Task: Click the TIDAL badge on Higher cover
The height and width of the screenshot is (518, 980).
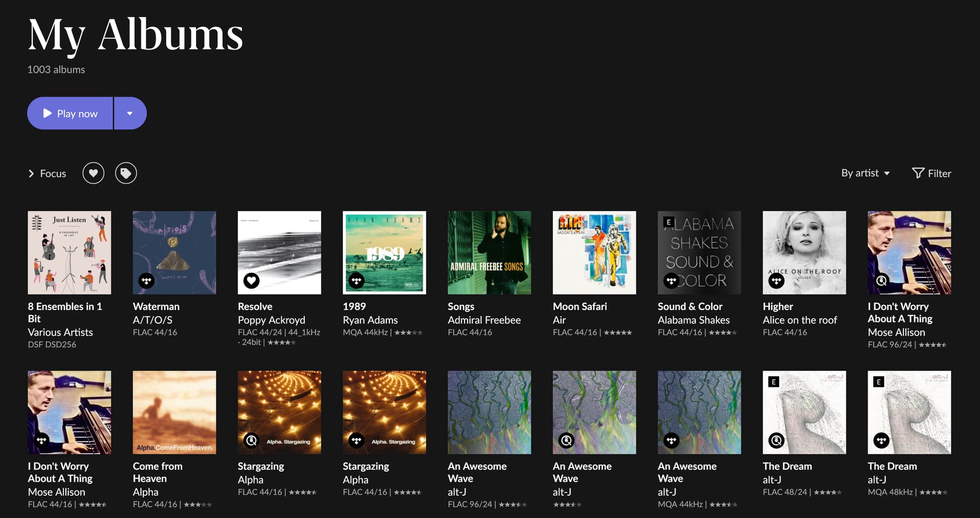Action: [777, 281]
